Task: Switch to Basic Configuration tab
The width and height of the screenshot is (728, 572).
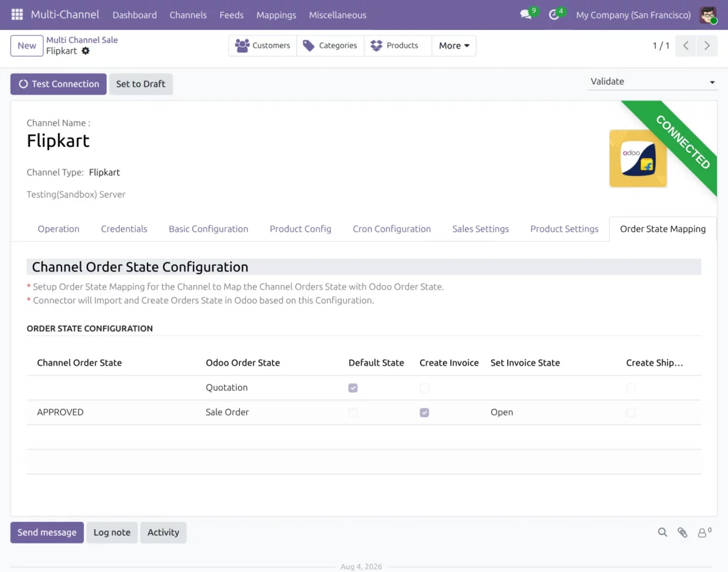Action: (208, 229)
